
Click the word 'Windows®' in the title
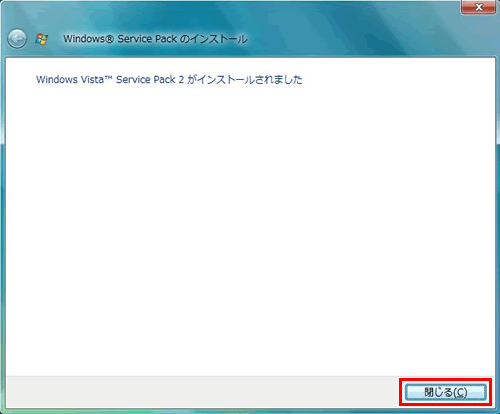coord(89,39)
